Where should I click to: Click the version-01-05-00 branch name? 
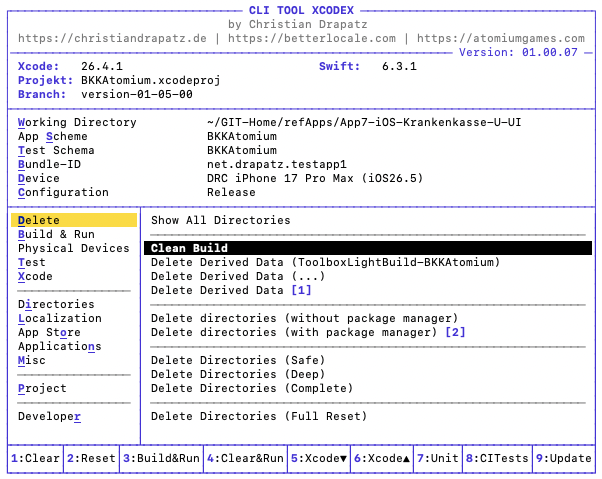click(x=137, y=94)
